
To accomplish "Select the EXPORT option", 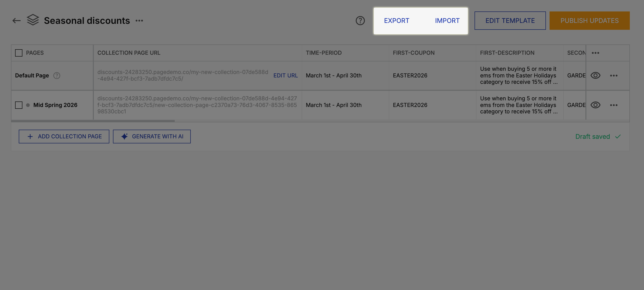I will point(397,21).
